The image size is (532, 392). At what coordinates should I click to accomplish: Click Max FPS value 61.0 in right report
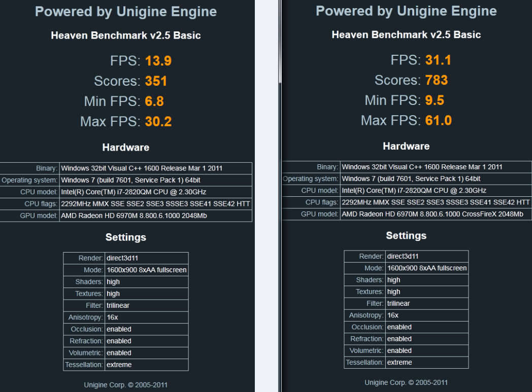coord(439,121)
